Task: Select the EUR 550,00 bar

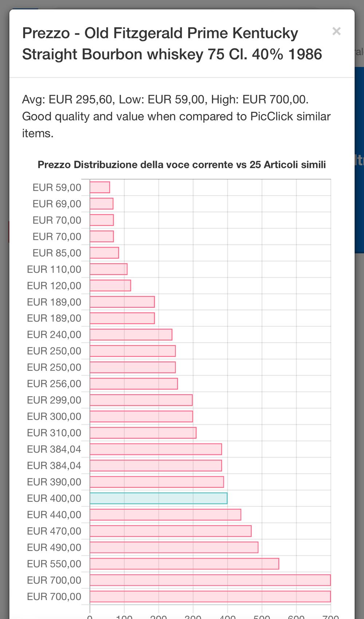Action: pos(184,564)
